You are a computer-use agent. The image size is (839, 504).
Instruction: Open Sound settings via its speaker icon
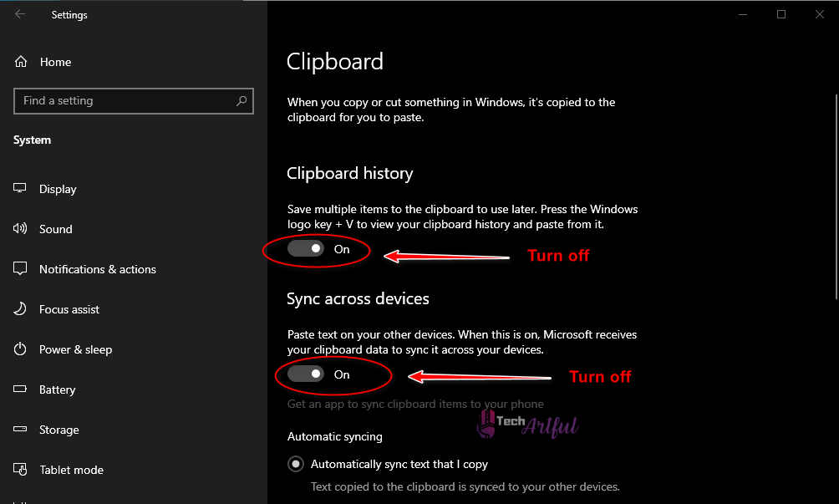pyautogui.click(x=19, y=228)
